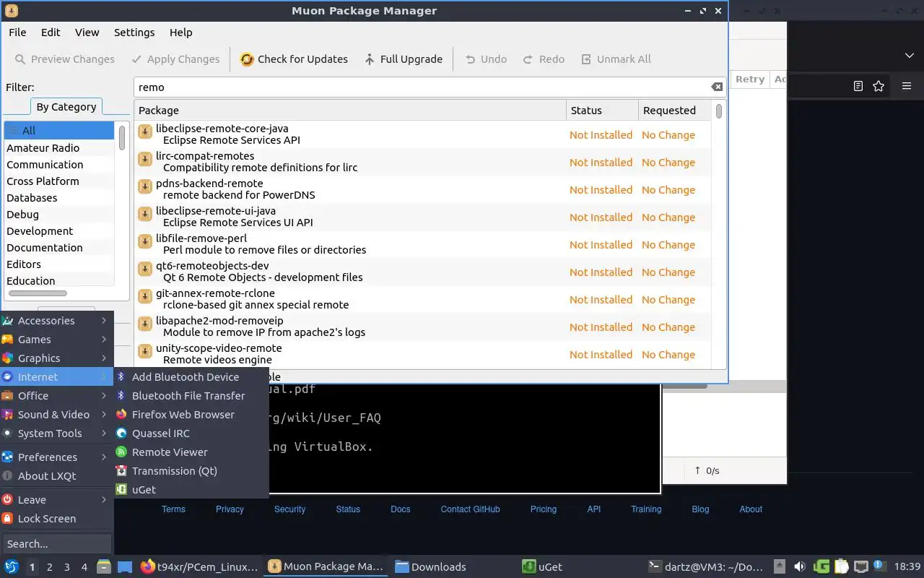Click the Firefox reader view icon
The image size is (924, 578).
[858, 86]
